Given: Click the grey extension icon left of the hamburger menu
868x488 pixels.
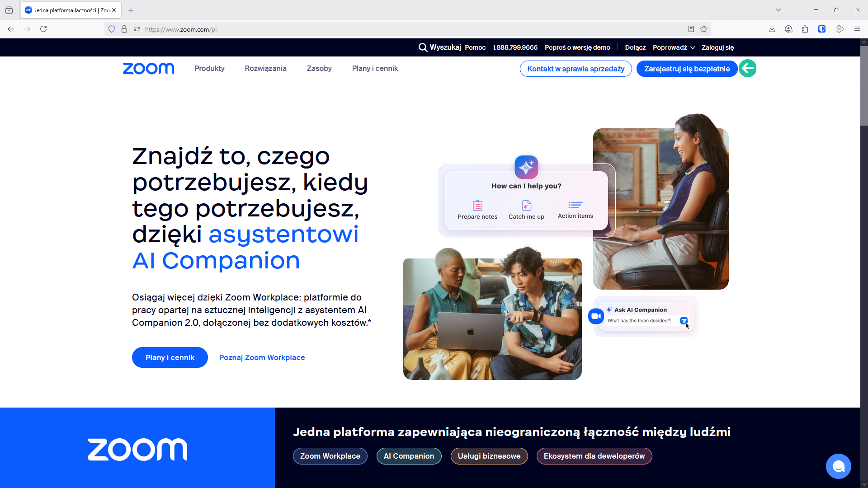Looking at the screenshot, I should click(840, 29).
